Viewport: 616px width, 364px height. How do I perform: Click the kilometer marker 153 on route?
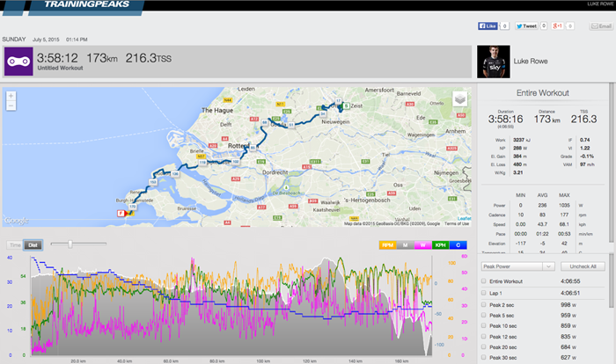click(153, 182)
